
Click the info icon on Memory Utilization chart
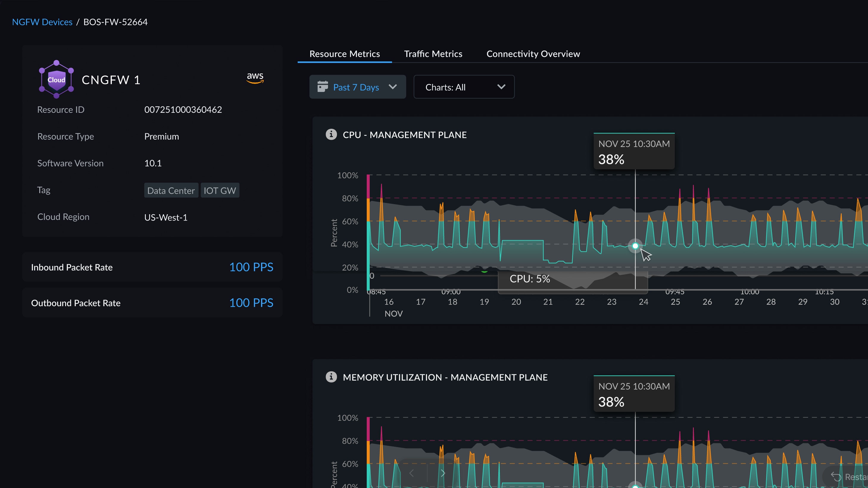tap(331, 377)
